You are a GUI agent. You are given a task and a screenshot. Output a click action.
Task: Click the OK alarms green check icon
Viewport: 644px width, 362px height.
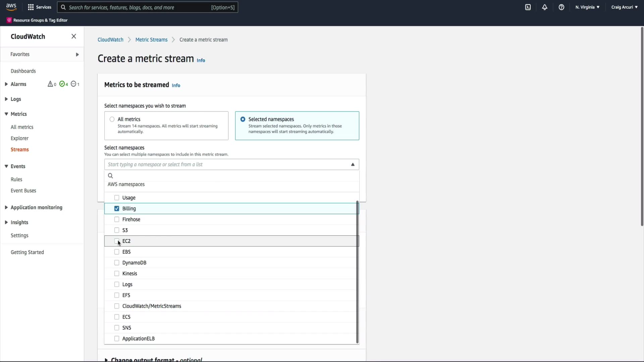point(62,84)
